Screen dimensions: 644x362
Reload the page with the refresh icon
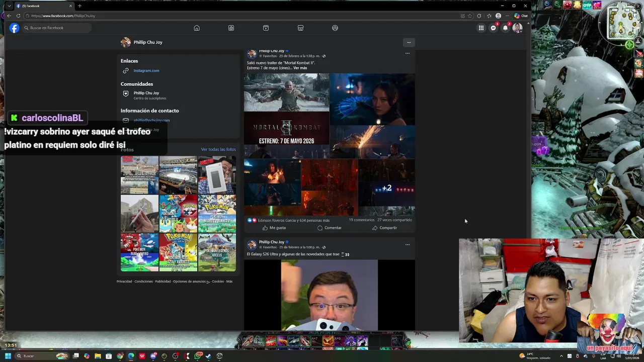coord(18,16)
